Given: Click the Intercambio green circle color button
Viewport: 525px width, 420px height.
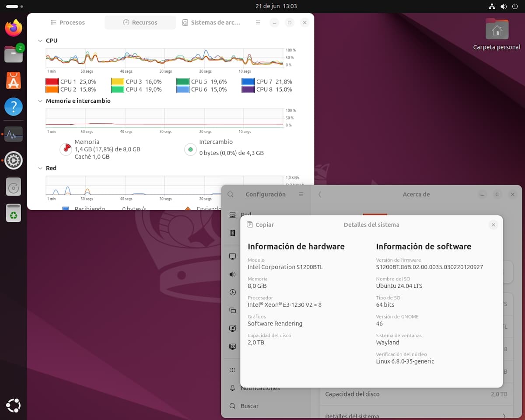Looking at the screenshot, I should [190, 149].
